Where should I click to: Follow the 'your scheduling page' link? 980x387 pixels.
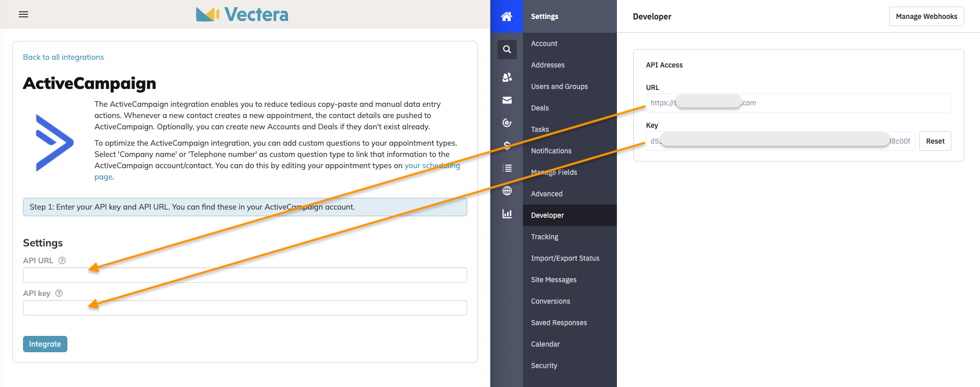tap(432, 166)
